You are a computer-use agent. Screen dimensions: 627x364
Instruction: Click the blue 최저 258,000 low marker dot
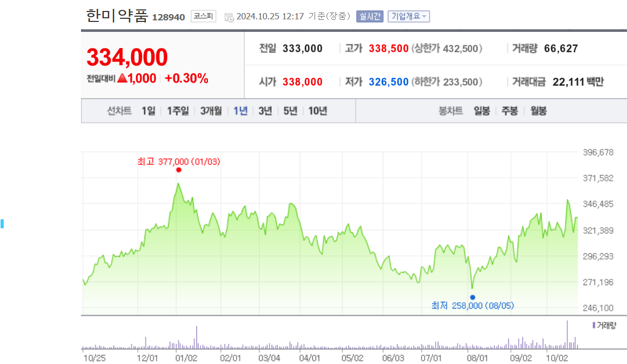[x=472, y=297]
